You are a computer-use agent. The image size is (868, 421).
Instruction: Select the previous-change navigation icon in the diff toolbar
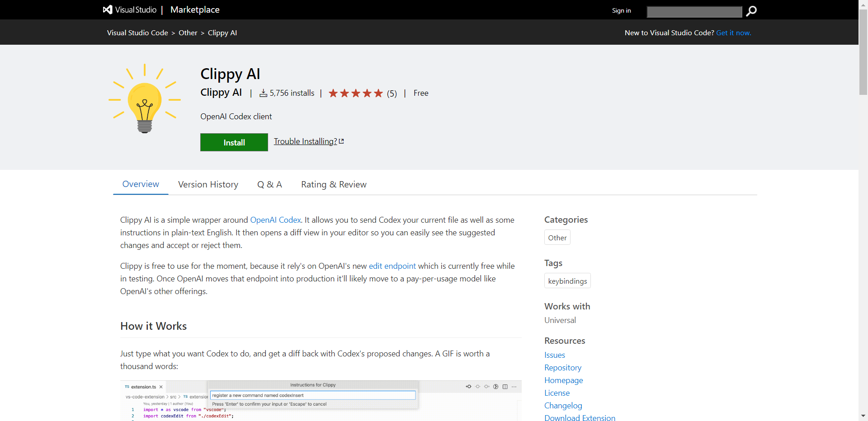point(469,387)
